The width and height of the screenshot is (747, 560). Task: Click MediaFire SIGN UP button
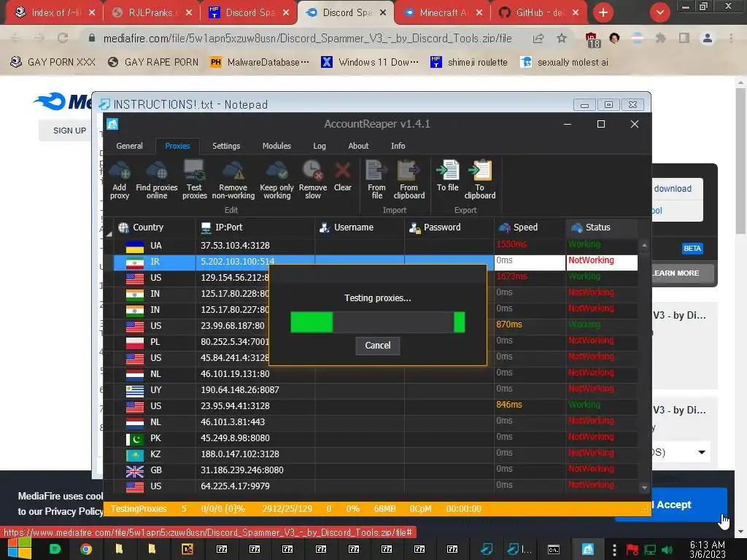pyautogui.click(x=69, y=131)
